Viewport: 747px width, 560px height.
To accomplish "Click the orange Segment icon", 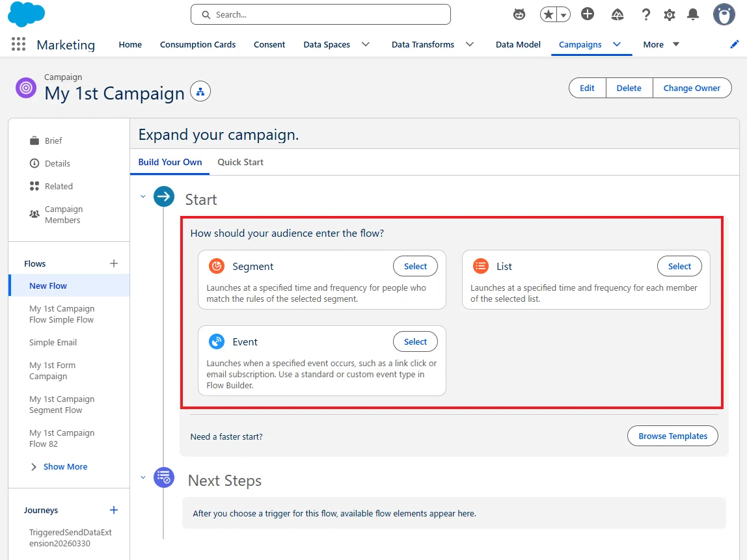I will [217, 266].
